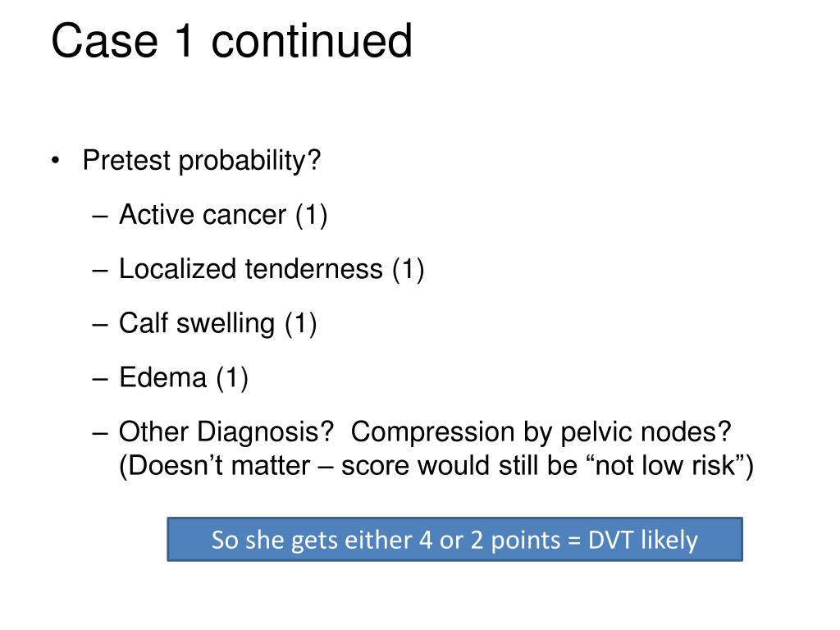Click the 'Other Diagnosis?' text
The height and width of the screenshot is (630, 840).
pos(226,431)
